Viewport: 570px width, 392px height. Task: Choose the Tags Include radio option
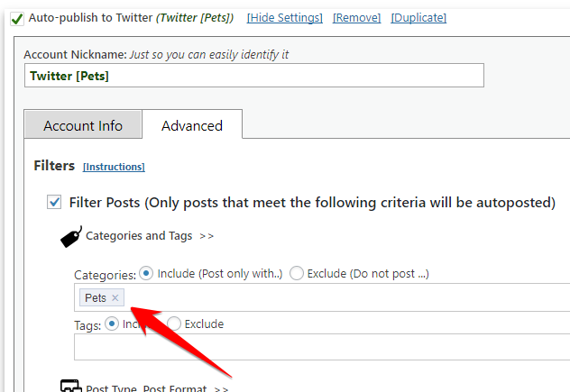point(112,324)
